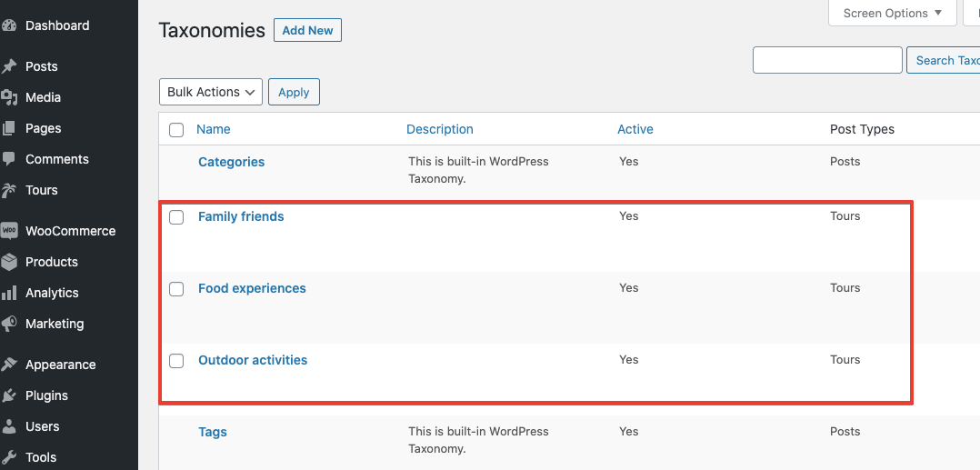Tick the checkbox for Family friends
Viewport: 980px width, 470px height.
pyautogui.click(x=176, y=217)
